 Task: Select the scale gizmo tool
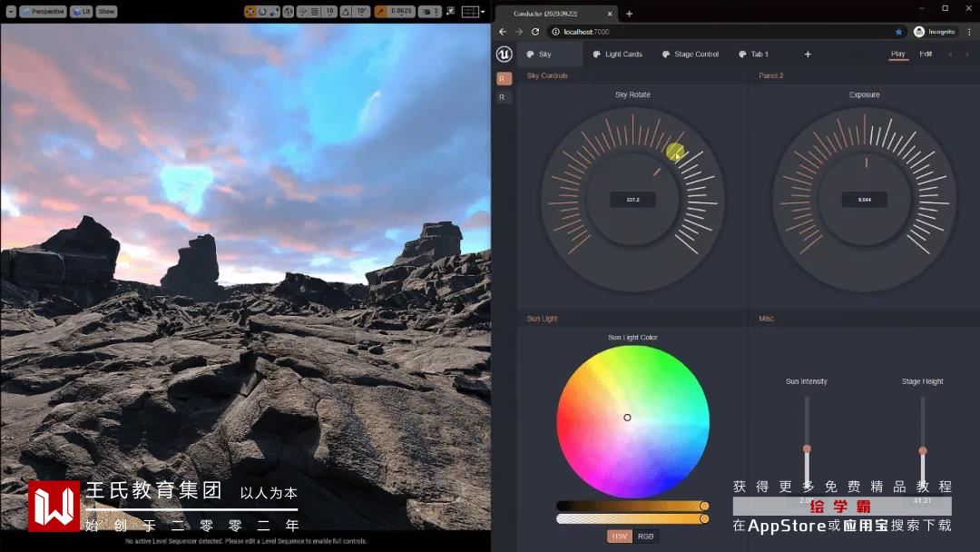(x=274, y=11)
